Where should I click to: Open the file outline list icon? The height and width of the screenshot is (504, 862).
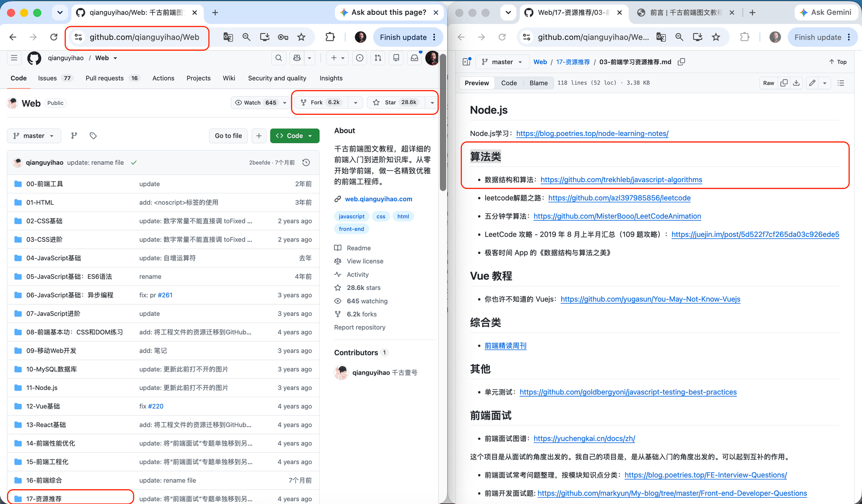[x=841, y=83]
